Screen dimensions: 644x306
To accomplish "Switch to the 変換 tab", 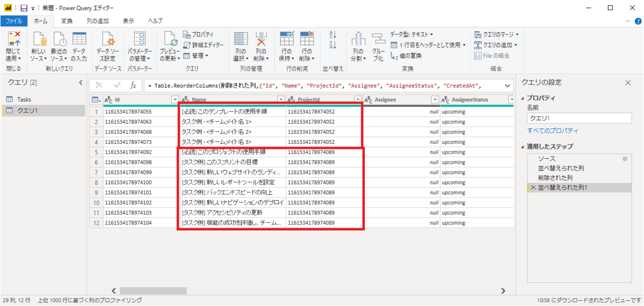I will 67,21.
